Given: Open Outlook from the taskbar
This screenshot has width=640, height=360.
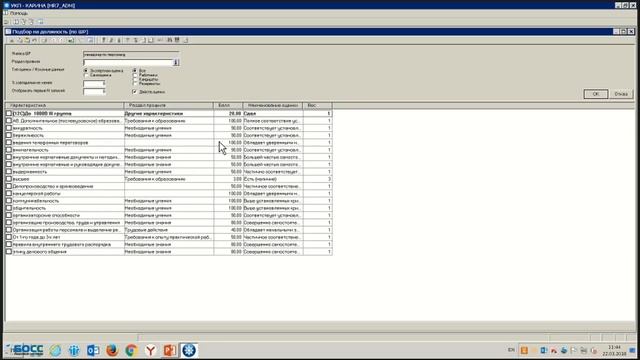Looking at the screenshot, I should click(x=93, y=350).
